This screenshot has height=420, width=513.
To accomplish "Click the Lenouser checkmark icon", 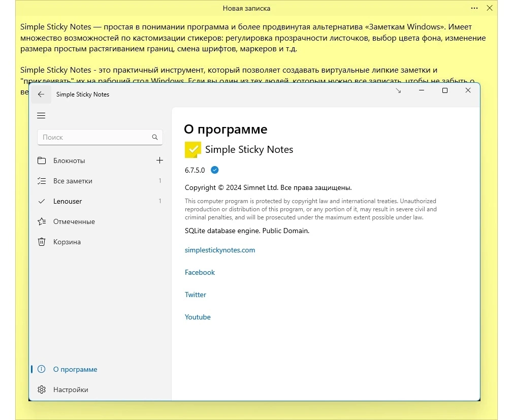I will [42, 201].
